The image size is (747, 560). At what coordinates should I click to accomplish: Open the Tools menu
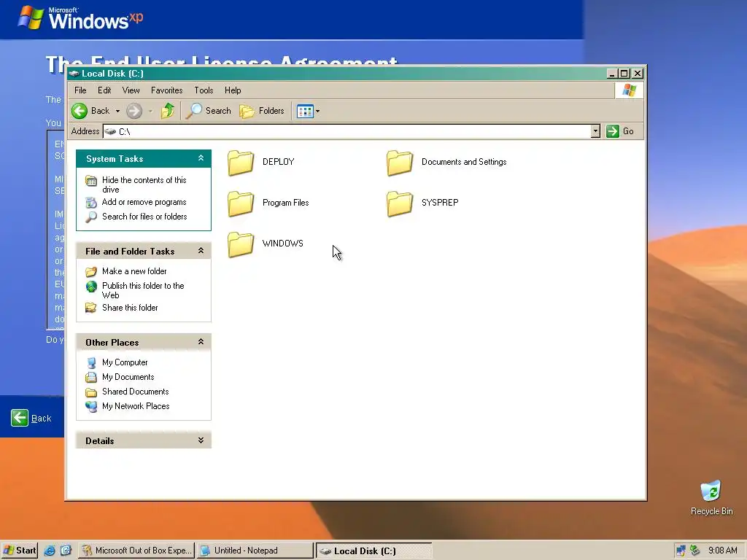pyautogui.click(x=204, y=90)
